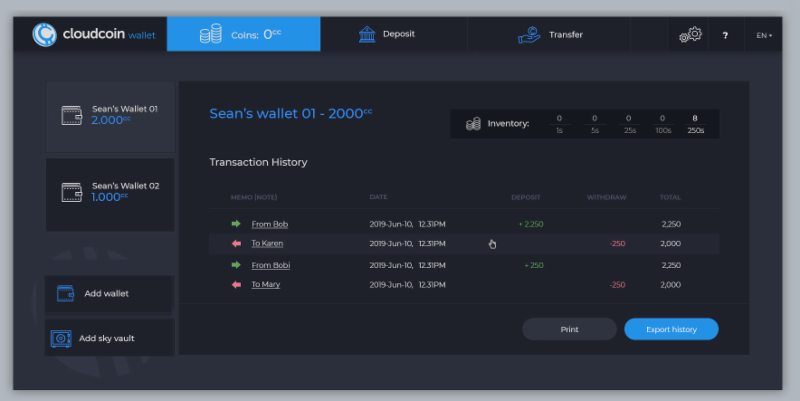This screenshot has height=401, width=800.
Task: Click the CloudCoin logo icon
Action: click(x=44, y=35)
